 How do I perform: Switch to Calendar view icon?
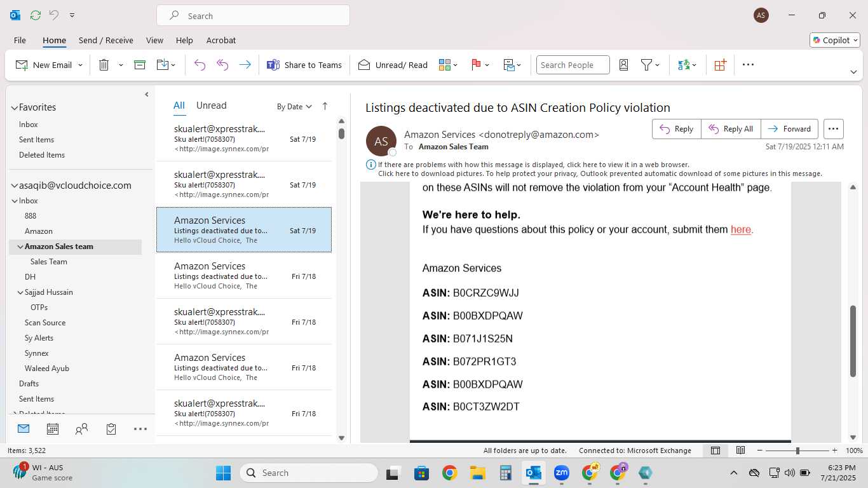[x=53, y=429]
